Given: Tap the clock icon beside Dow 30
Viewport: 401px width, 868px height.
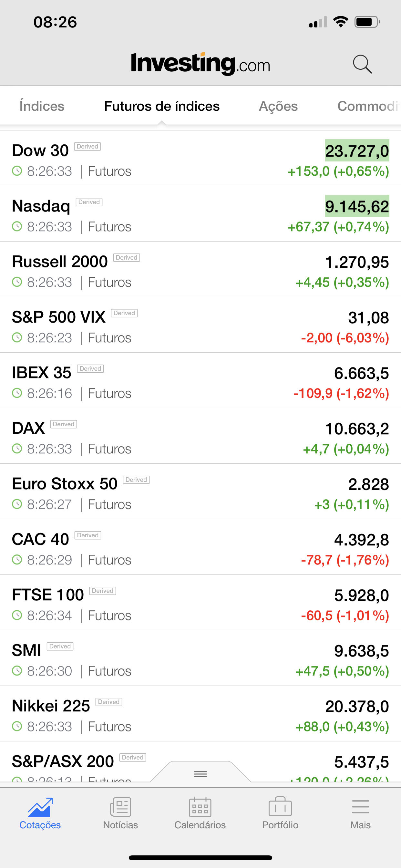Looking at the screenshot, I should [17, 171].
